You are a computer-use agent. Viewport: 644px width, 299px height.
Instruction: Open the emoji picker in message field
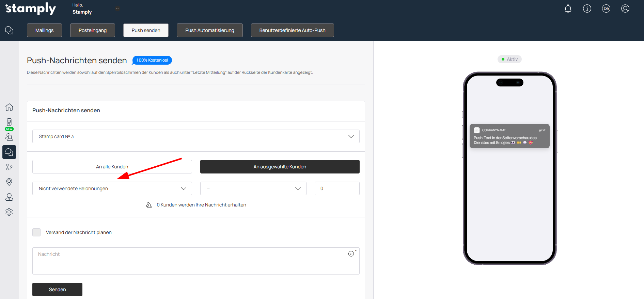351,254
